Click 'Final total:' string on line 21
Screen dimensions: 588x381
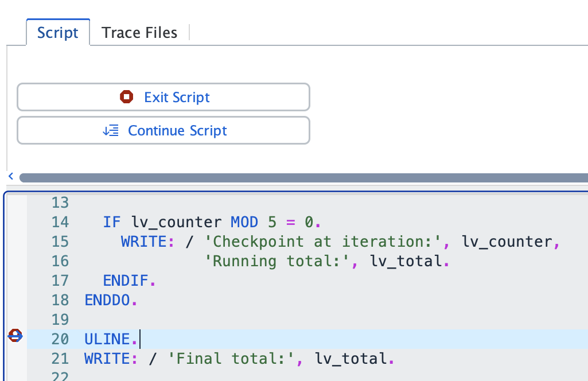coord(231,359)
